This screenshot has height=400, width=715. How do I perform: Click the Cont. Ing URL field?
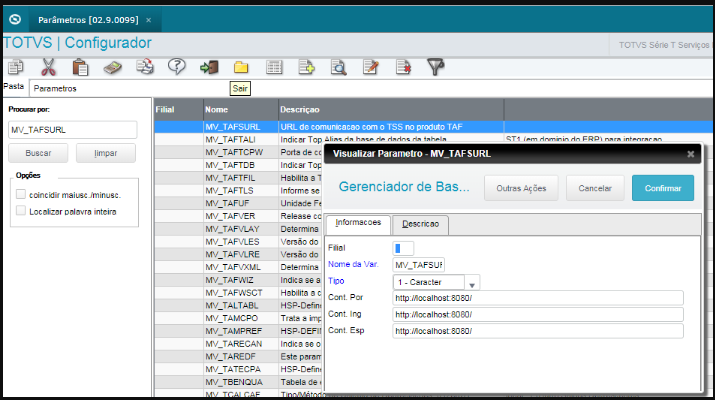point(538,314)
